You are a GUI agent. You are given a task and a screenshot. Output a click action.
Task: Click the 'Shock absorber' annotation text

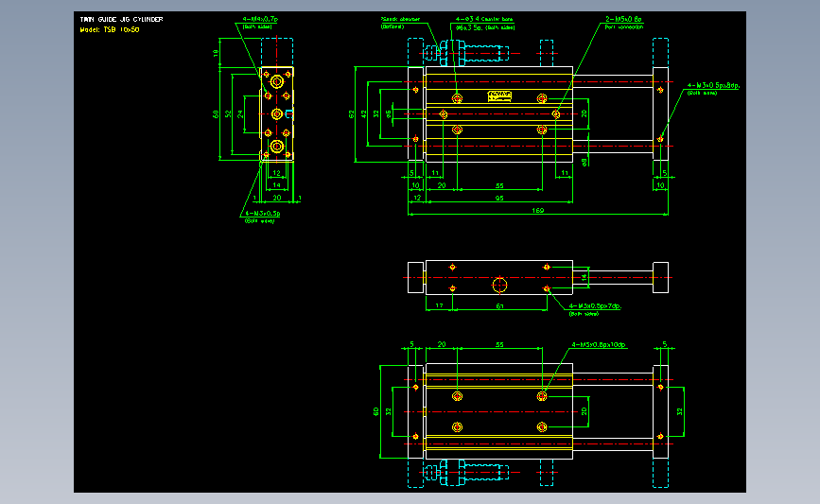coord(400,19)
